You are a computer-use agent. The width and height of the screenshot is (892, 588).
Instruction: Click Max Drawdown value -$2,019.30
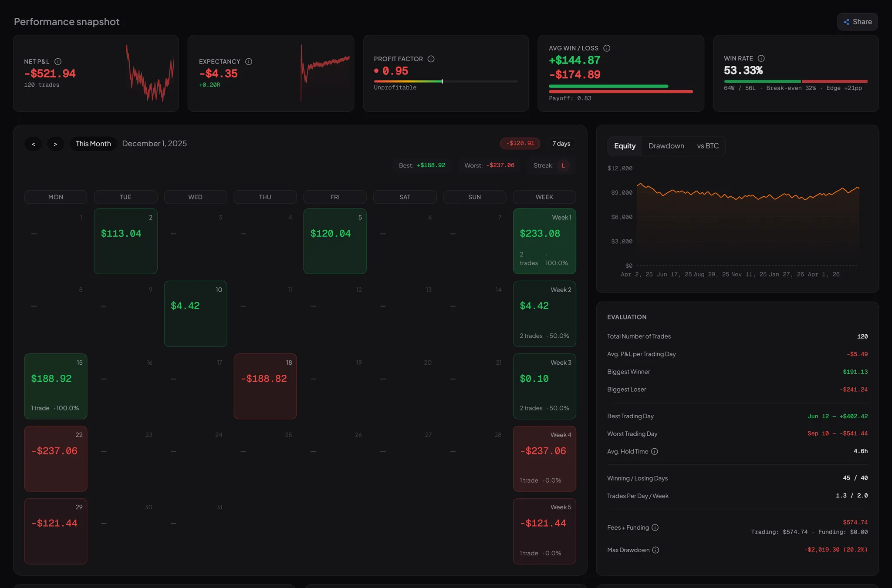pos(836,550)
